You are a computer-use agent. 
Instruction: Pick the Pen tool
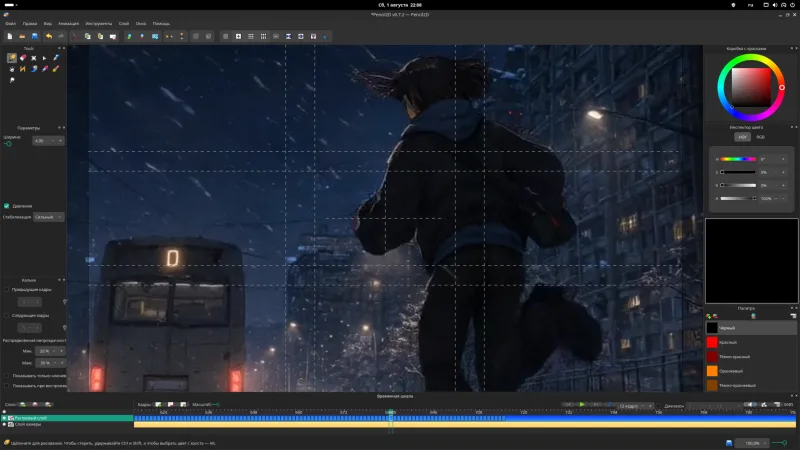tap(56, 58)
